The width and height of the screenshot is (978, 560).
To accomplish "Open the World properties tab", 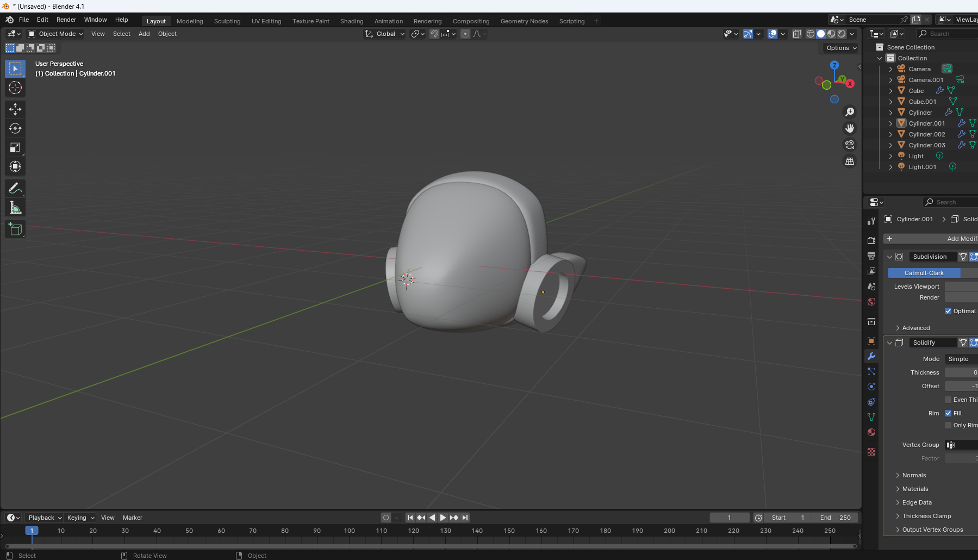I will pyautogui.click(x=871, y=302).
